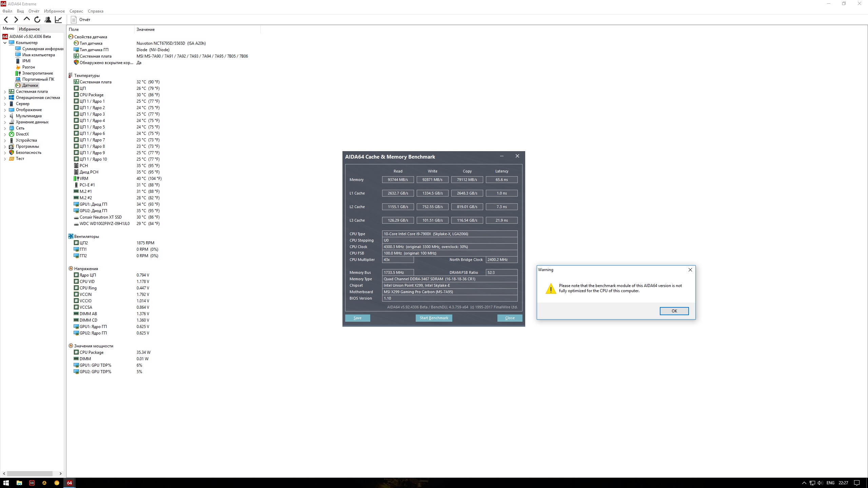Screen dimensions: 868x488
Task: Click the Forward navigation arrow icon
Action: (x=16, y=20)
